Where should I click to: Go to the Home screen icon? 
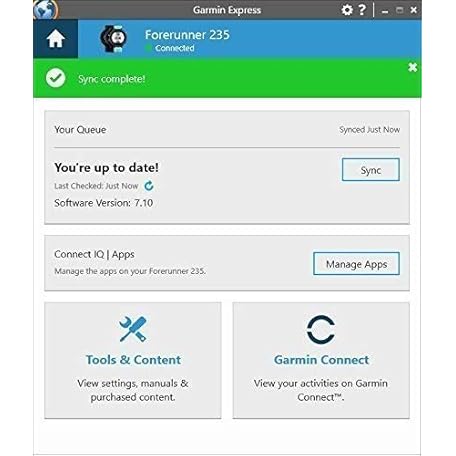[x=56, y=39]
